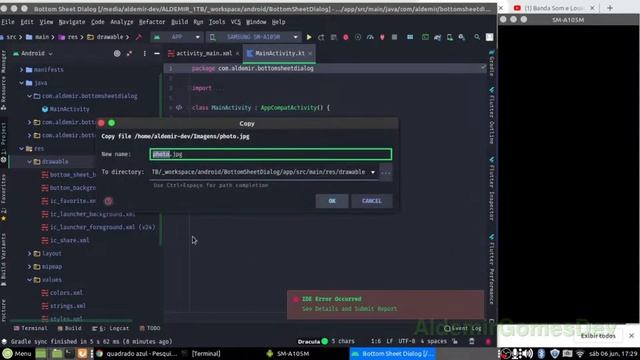Open the File menu
Viewport: 640px width, 360px height.
[8, 22]
